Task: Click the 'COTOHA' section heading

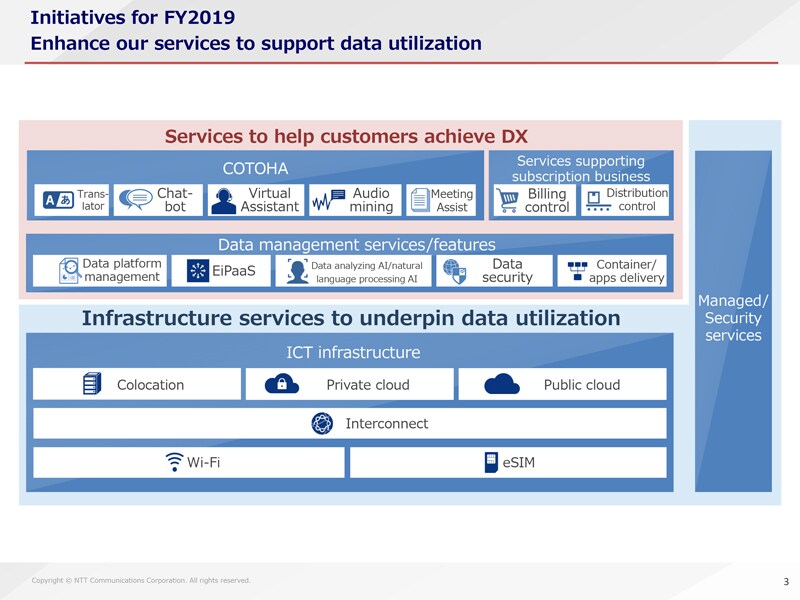Action: (255, 168)
